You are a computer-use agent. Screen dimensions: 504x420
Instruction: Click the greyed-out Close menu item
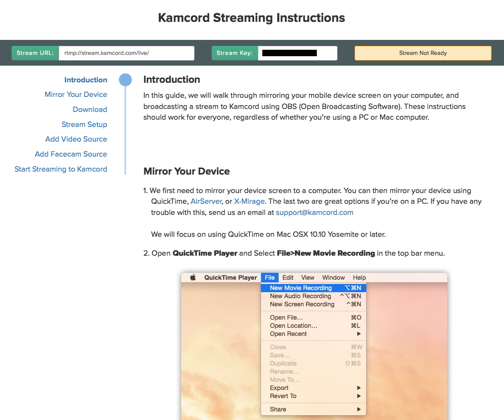pos(313,347)
